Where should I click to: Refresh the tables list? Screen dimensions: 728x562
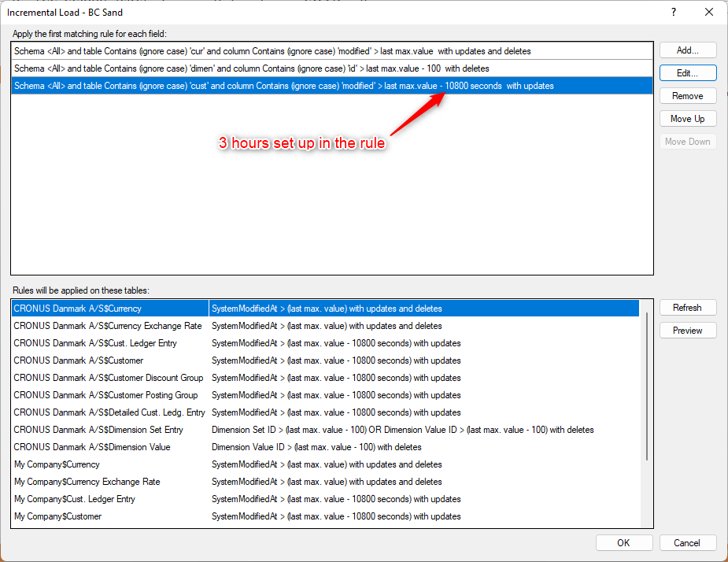[x=688, y=308]
